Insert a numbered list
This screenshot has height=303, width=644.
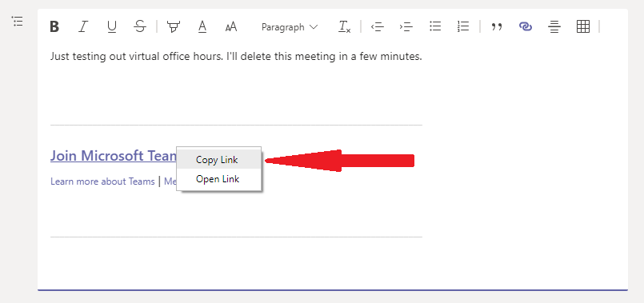pyautogui.click(x=463, y=27)
